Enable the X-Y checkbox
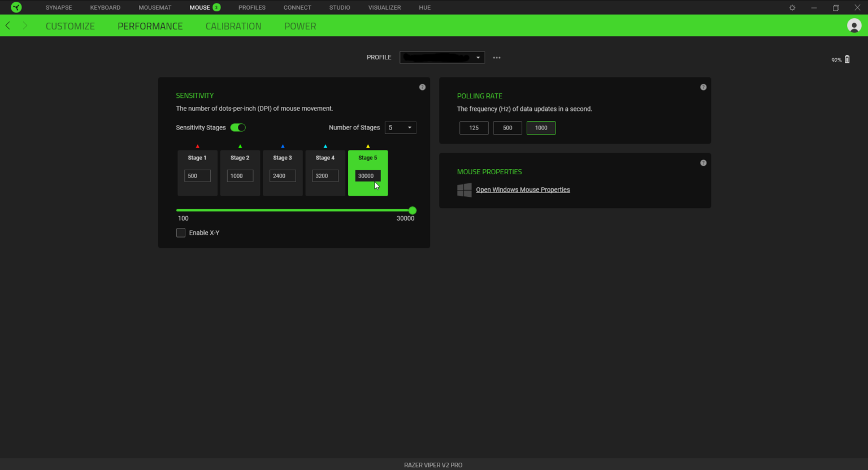 pos(181,233)
